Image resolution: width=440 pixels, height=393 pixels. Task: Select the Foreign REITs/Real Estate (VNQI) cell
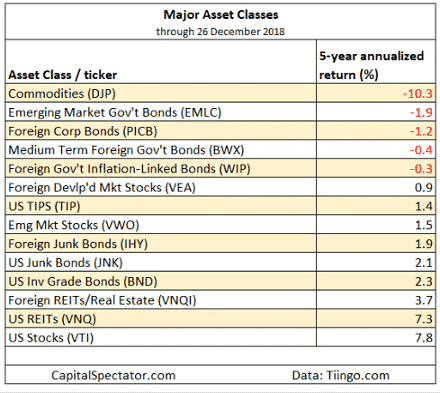161,300
